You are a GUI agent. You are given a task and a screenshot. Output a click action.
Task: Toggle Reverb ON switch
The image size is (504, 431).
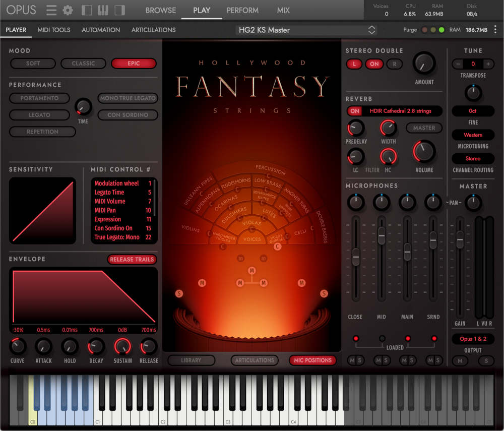click(x=355, y=111)
